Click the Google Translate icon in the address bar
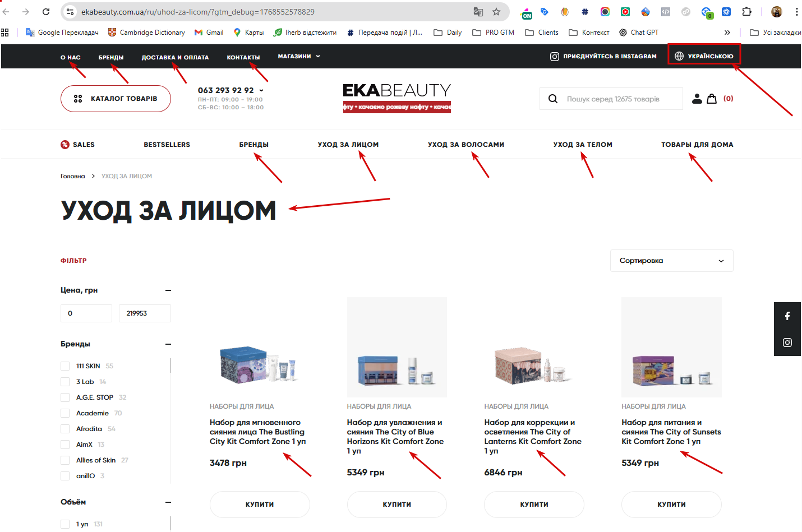The width and height of the screenshot is (802, 532). point(478,12)
